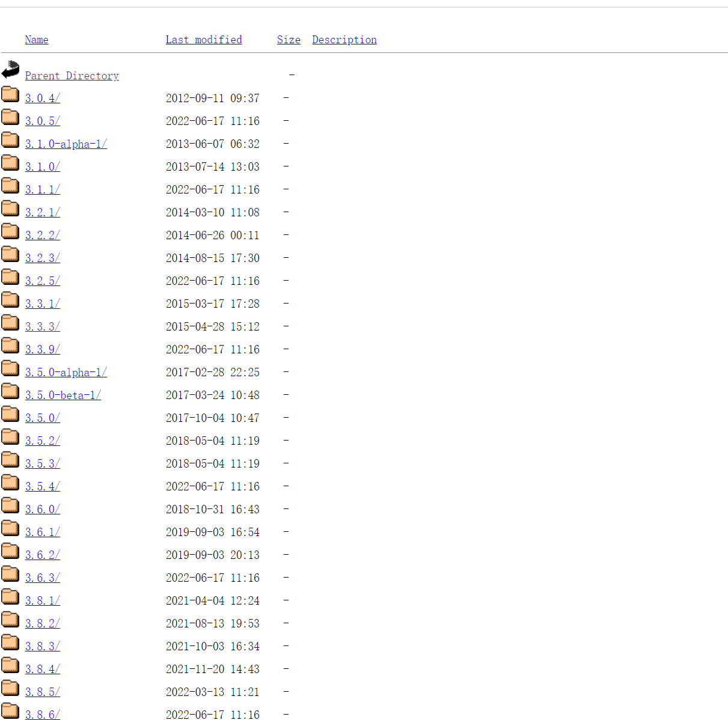Click the folder icon beside 3.2.2/
Viewport: 728px width, 720px height.
[x=10, y=230]
